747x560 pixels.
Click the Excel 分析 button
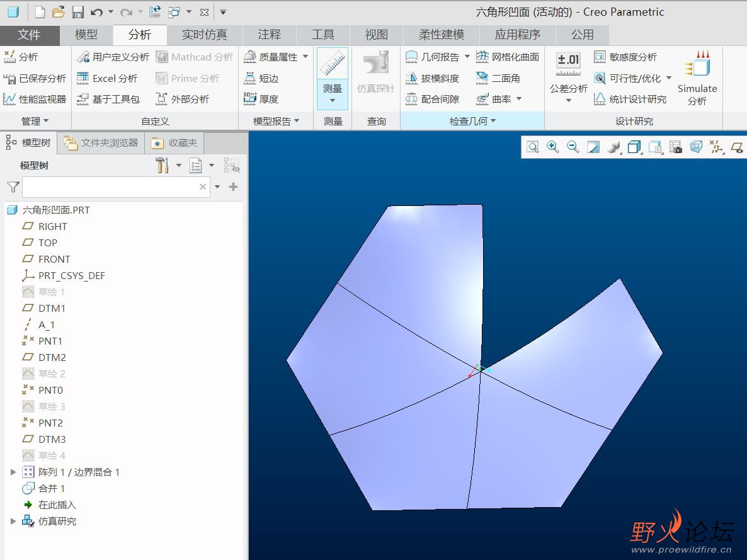[x=107, y=78]
